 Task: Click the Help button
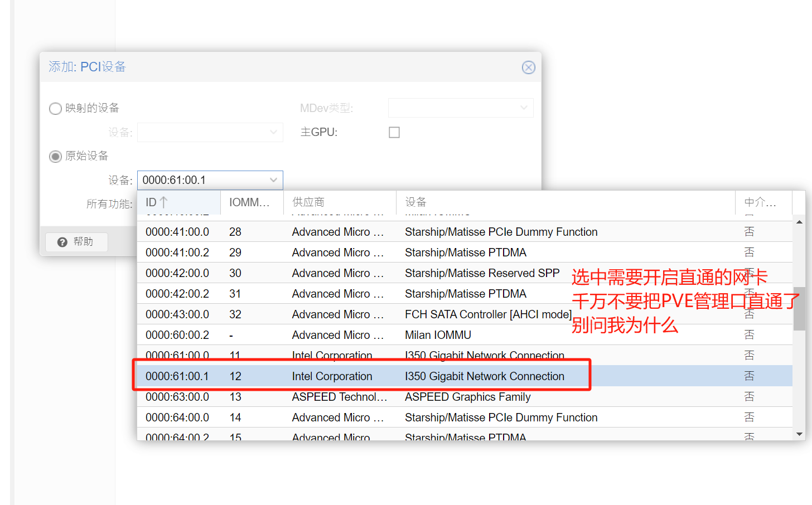(76, 242)
